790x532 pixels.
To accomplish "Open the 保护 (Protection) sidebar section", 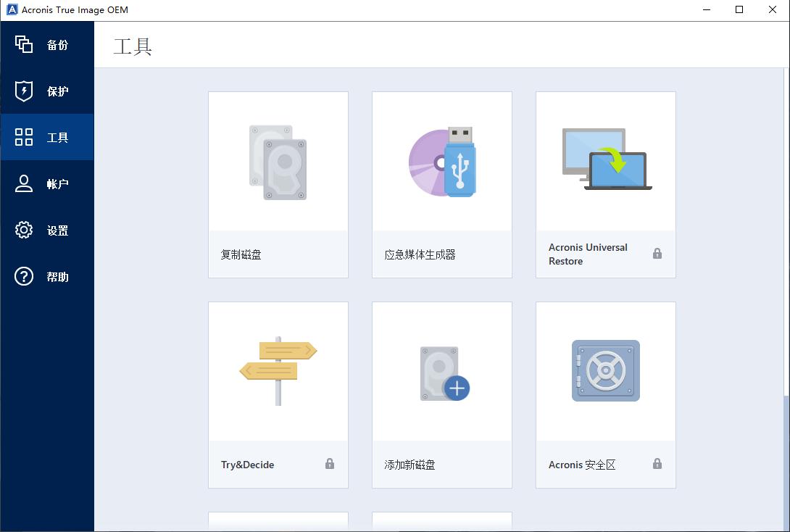I will click(47, 91).
